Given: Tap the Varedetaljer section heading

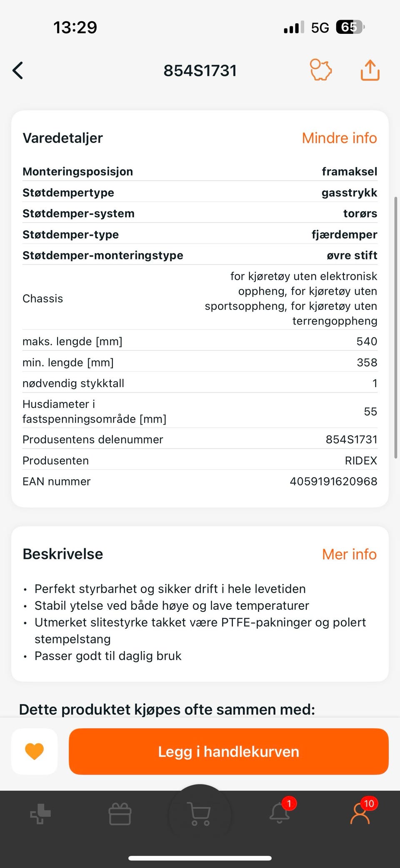Looking at the screenshot, I should [x=62, y=138].
